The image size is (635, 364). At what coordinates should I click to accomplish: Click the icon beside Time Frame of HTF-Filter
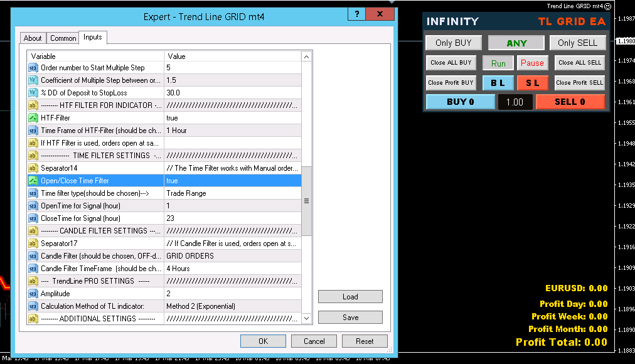coord(33,131)
